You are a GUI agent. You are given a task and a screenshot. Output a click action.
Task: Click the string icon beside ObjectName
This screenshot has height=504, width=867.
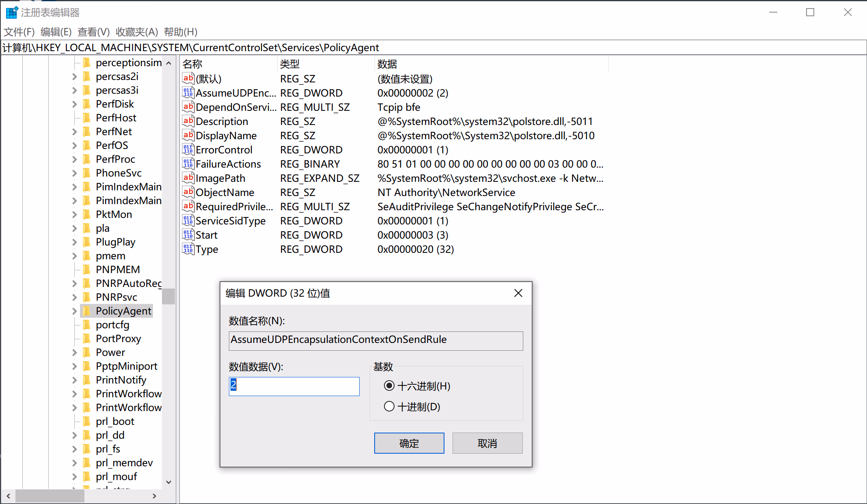point(188,192)
